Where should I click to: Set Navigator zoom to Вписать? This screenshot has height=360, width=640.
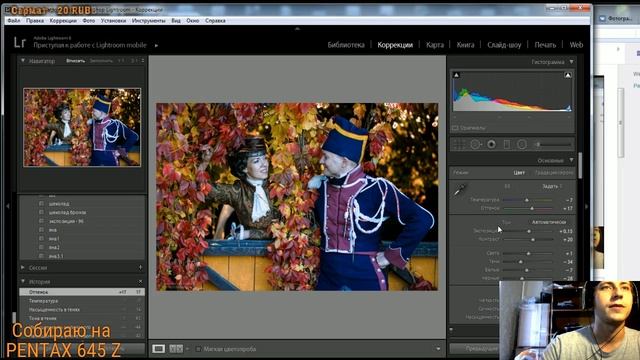click(x=76, y=60)
